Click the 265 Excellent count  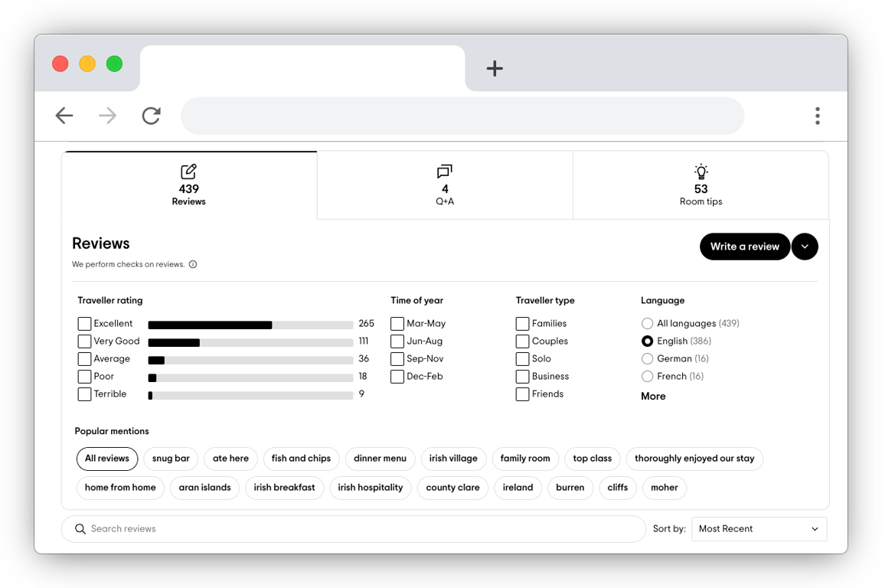pos(366,324)
